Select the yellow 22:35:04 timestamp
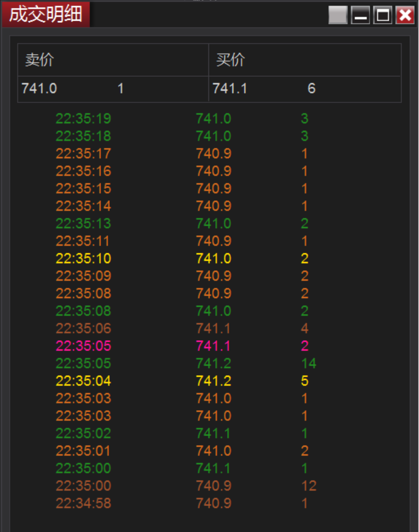 click(x=83, y=380)
